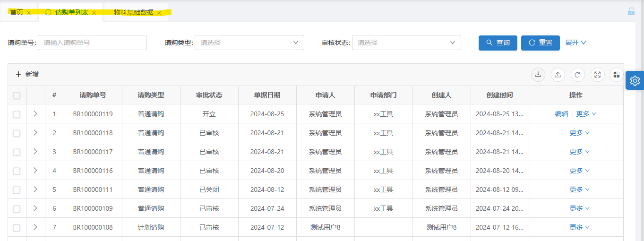This screenshot has height=241, width=644.
Task: Click the export download icon in table toolbar
Action: pos(538,74)
